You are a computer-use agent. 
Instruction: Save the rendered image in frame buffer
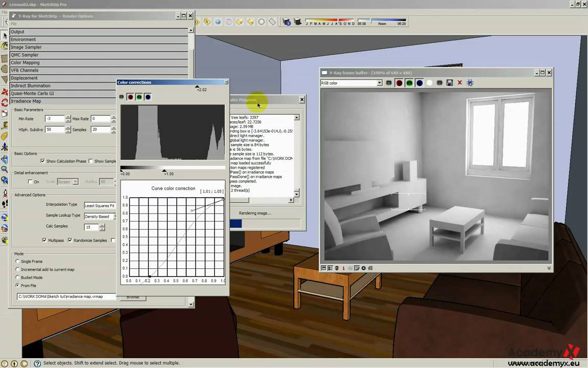pyautogui.click(x=450, y=83)
